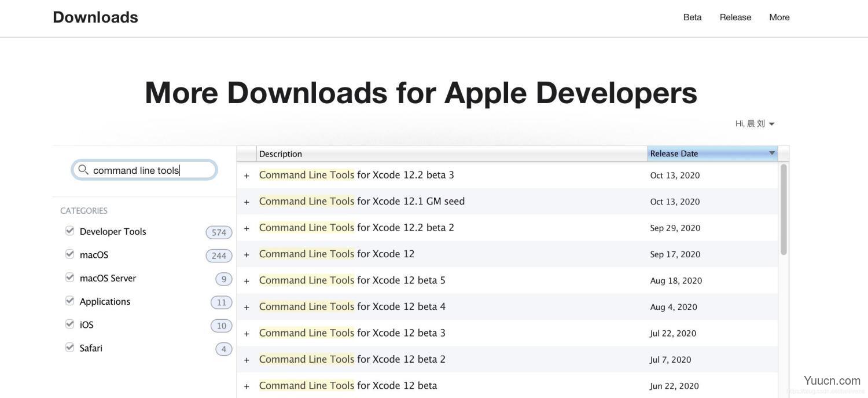
Task: Open the Release downloads tab
Action: click(x=735, y=17)
